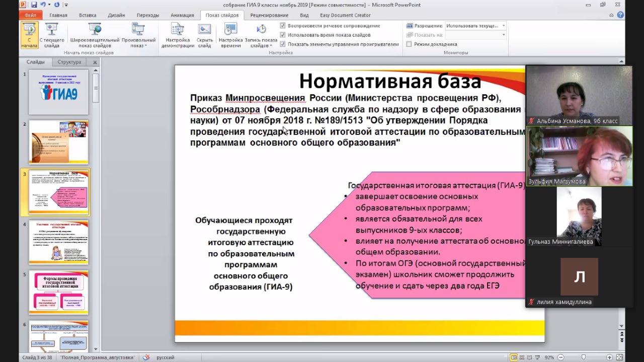Open the Файл menu button
Image resolution: width=644 pixels, height=362 pixels.
click(30, 15)
